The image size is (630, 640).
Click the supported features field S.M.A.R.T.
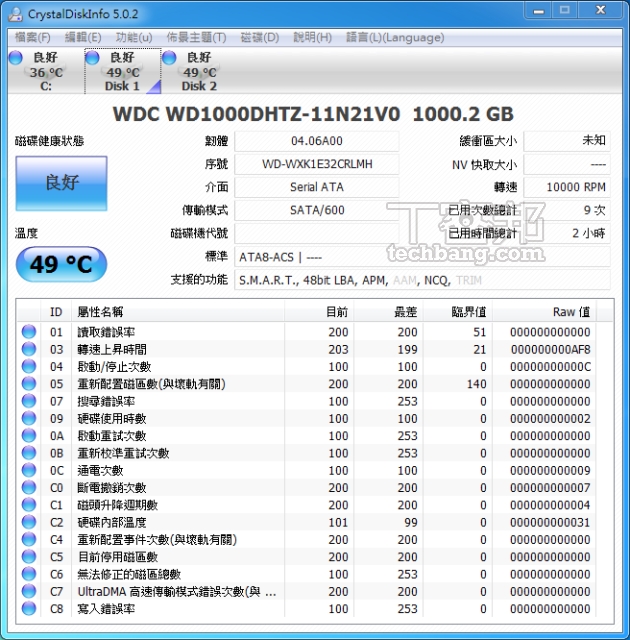(422, 280)
